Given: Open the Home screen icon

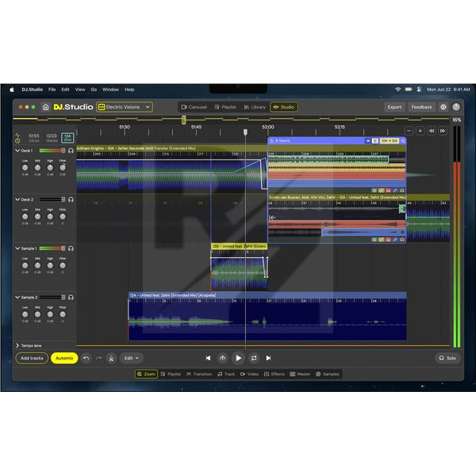Looking at the screenshot, I should pos(45,107).
